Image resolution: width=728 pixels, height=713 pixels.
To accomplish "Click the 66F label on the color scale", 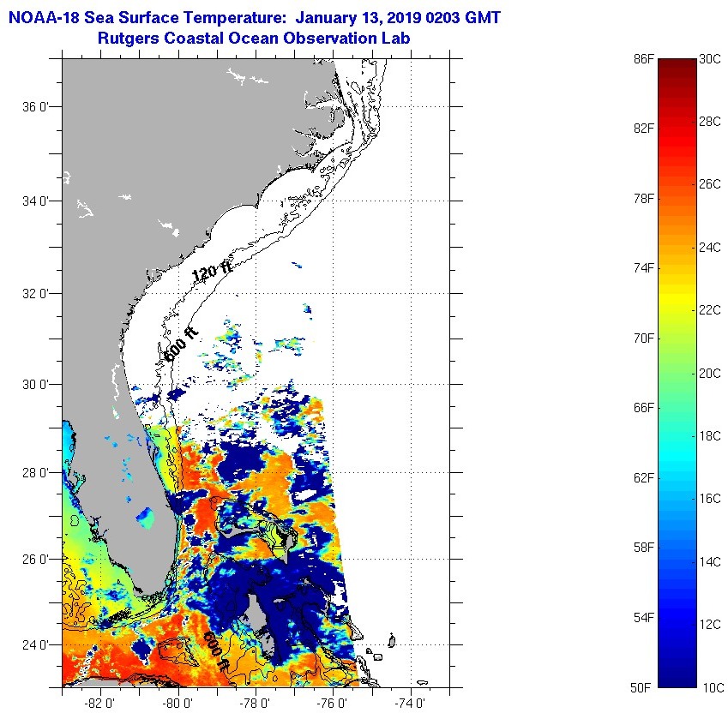I will pyautogui.click(x=644, y=407).
